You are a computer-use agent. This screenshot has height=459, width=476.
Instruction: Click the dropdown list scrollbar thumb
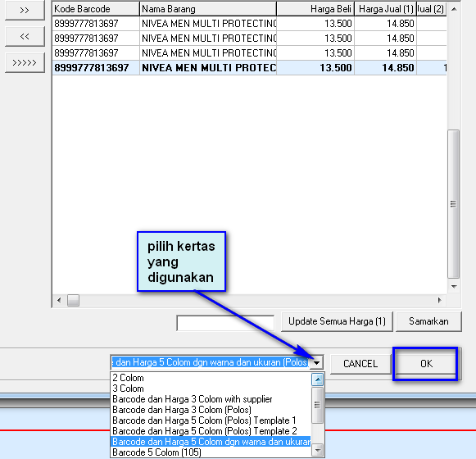318,405
